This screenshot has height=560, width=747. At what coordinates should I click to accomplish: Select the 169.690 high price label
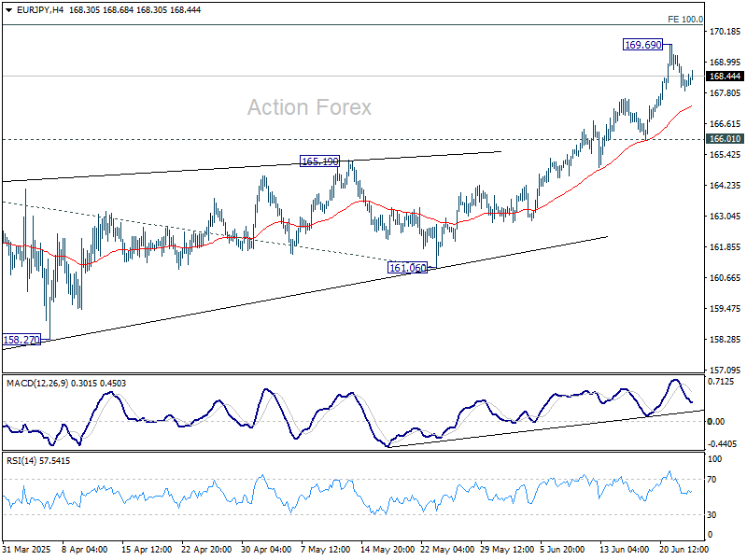tap(643, 45)
